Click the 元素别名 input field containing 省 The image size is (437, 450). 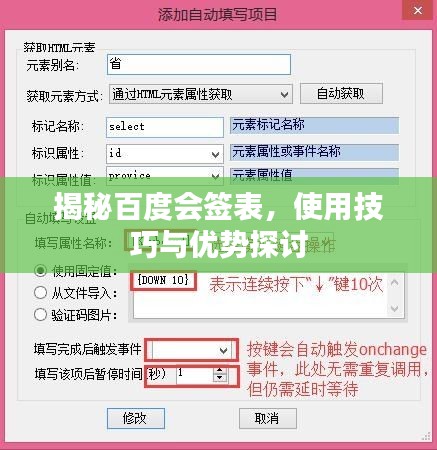coord(199,64)
